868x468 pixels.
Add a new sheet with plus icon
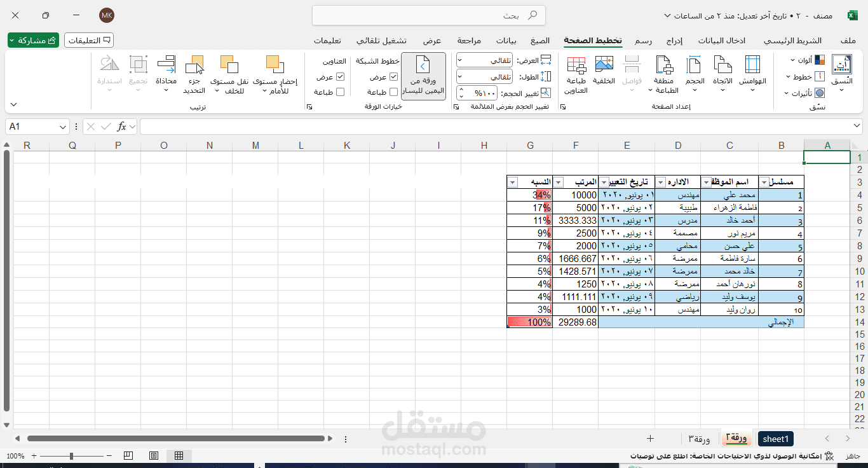click(x=650, y=439)
